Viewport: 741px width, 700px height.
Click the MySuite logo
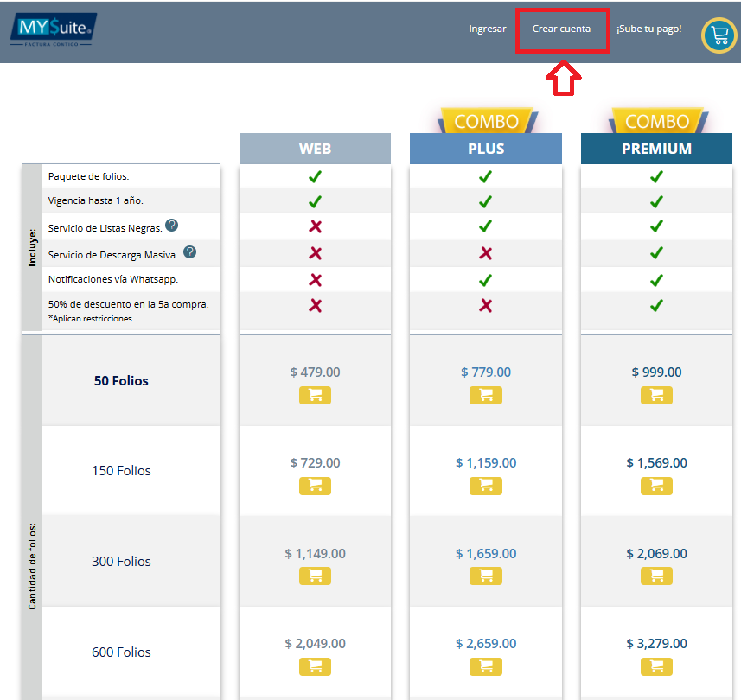coord(54,31)
